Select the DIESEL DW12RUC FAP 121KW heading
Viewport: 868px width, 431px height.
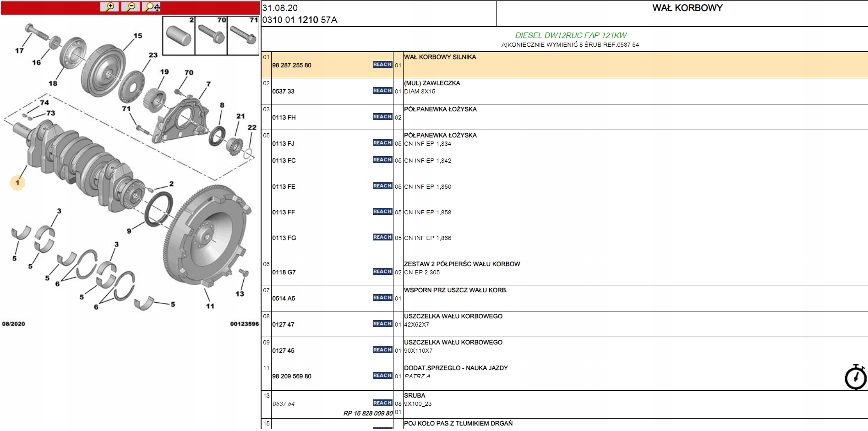(571, 35)
